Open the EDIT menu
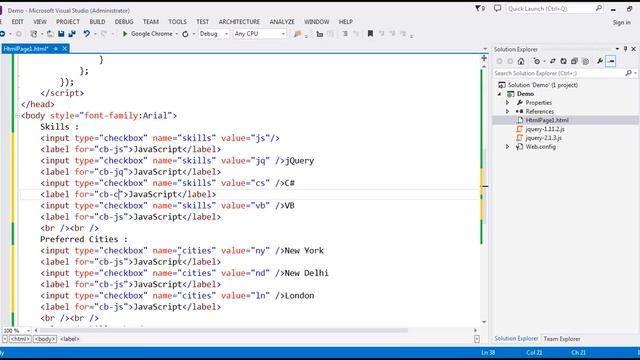Screen dimensions: 640x360 (x=18, y=22)
